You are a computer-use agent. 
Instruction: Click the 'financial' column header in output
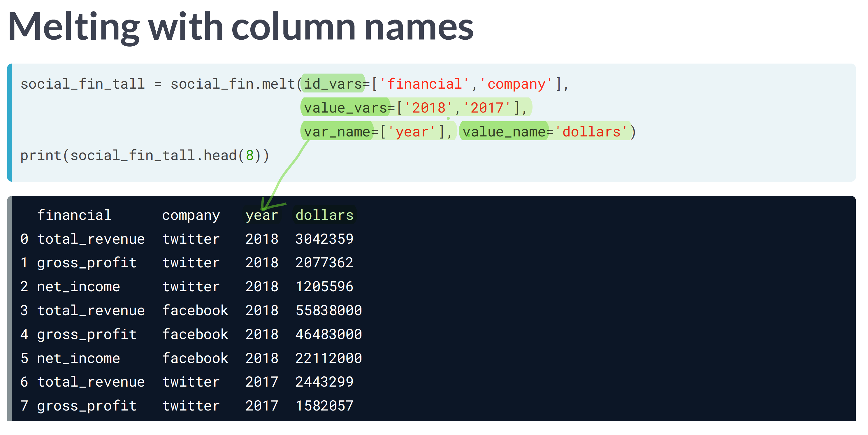(74, 215)
